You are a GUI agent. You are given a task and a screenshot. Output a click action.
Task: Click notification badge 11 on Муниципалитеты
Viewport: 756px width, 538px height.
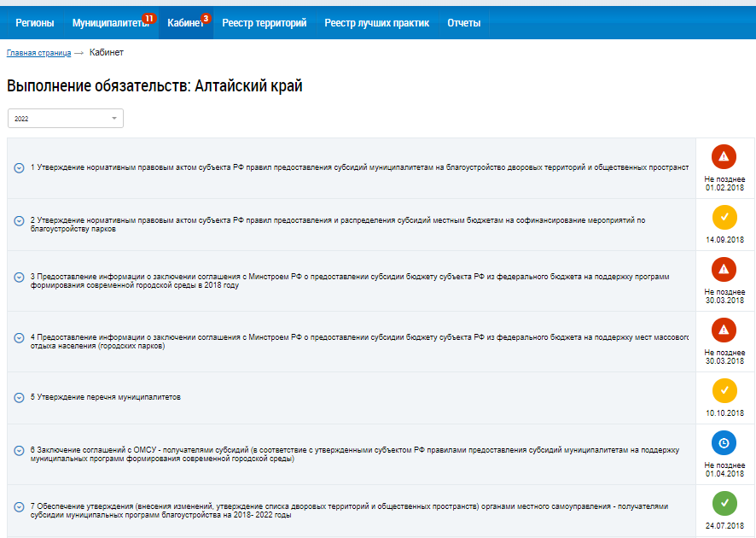[149, 18]
